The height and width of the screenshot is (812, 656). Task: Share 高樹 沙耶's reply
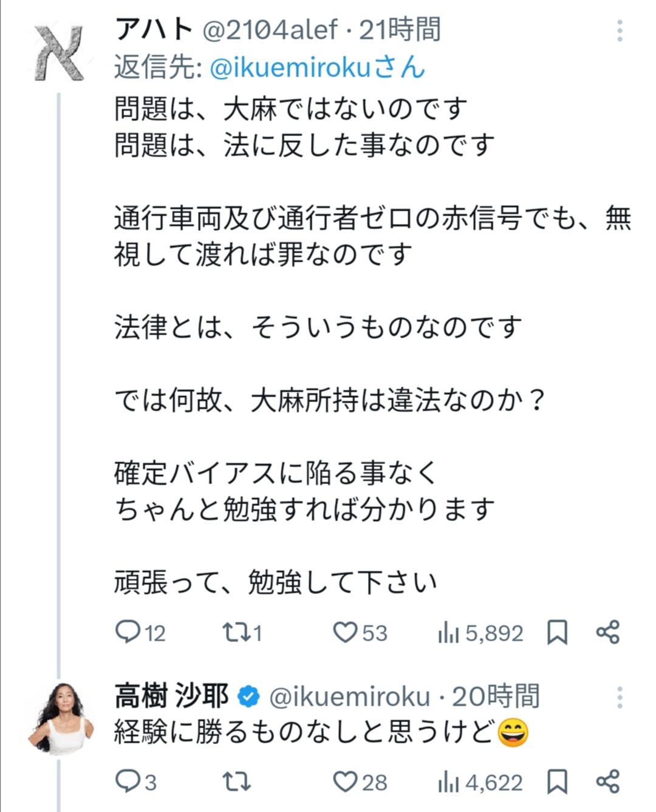click(x=607, y=782)
